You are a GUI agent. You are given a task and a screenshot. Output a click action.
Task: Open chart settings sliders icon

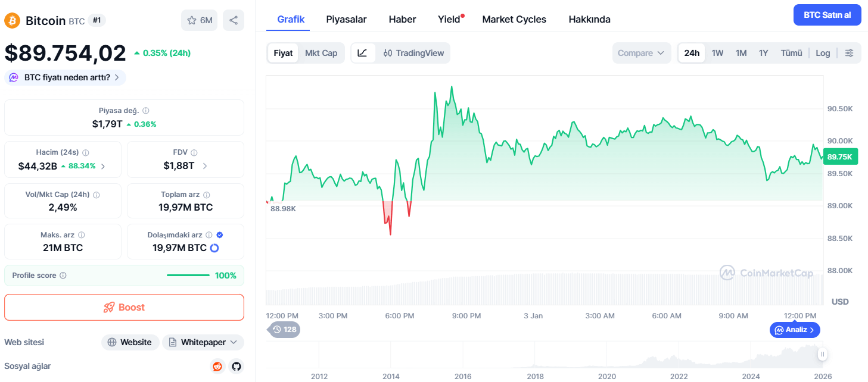[x=850, y=53]
